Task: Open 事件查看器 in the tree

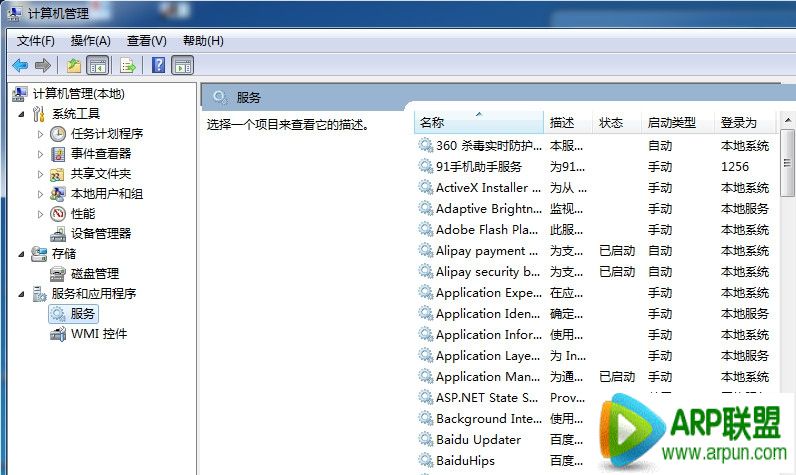Action: click(101, 154)
